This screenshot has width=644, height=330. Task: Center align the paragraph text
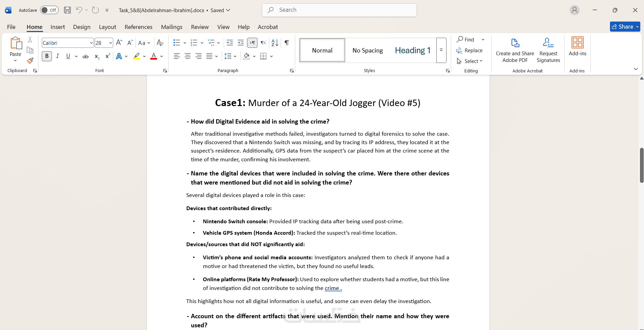point(188,56)
